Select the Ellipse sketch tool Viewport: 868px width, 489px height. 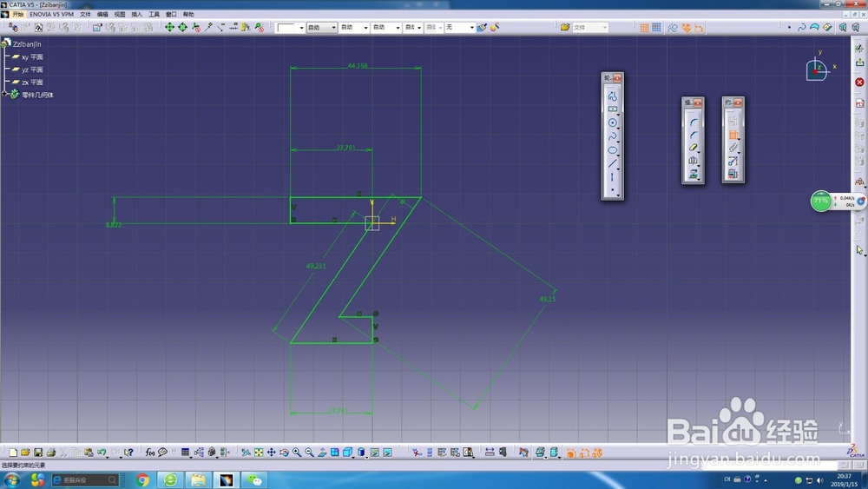(x=612, y=150)
